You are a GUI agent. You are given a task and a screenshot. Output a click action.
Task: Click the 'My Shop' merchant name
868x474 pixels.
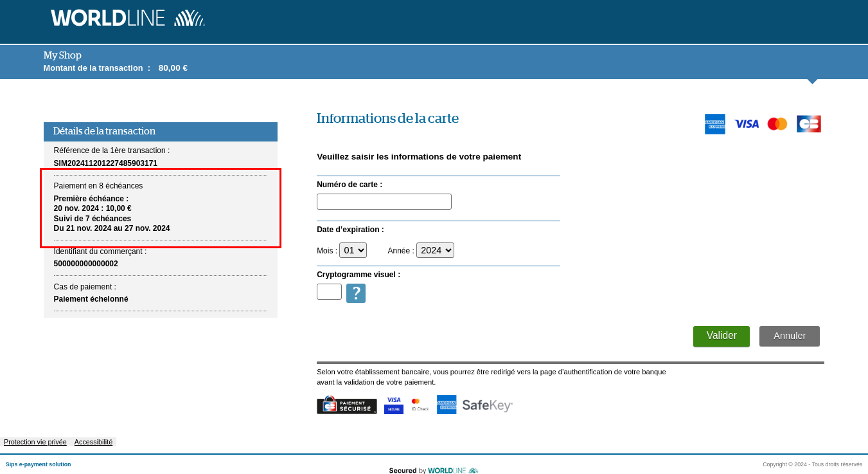(x=62, y=55)
